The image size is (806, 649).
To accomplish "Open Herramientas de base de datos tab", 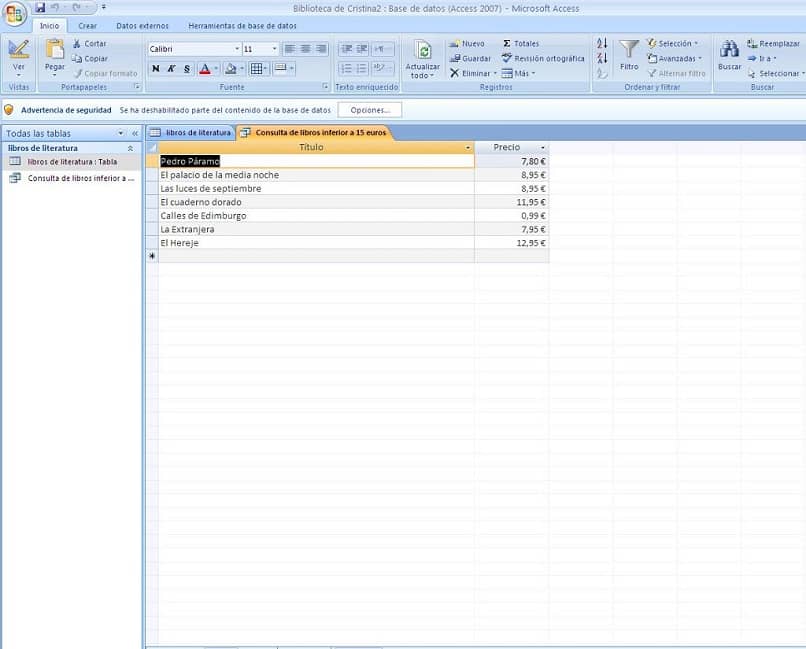I will tap(242, 26).
